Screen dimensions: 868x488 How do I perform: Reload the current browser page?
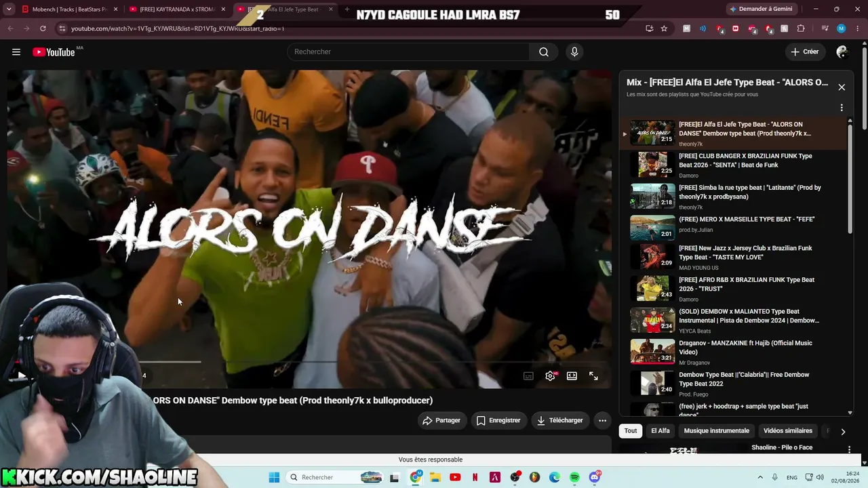click(x=43, y=28)
